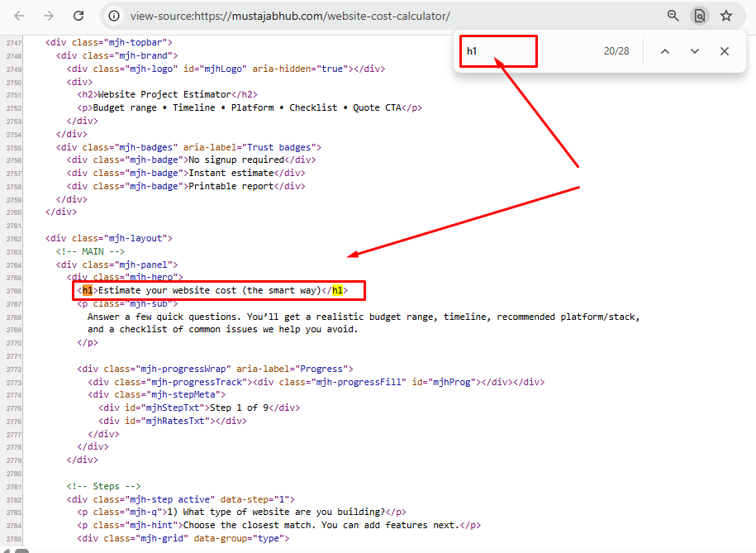756x553 pixels.
Task: View site information icon in address bar
Action: pos(114,16)
